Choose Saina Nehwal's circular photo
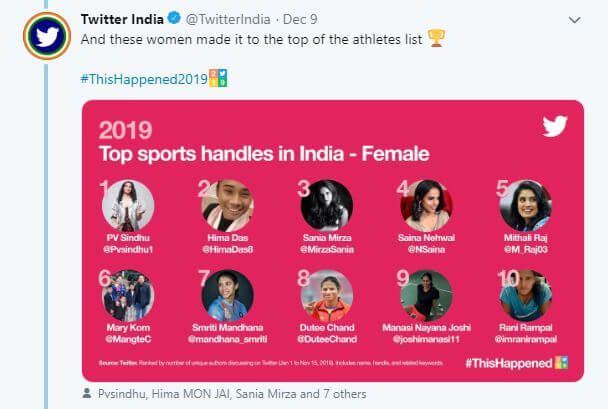The width and height of the screenshot is (608, 409). point(426,205)
